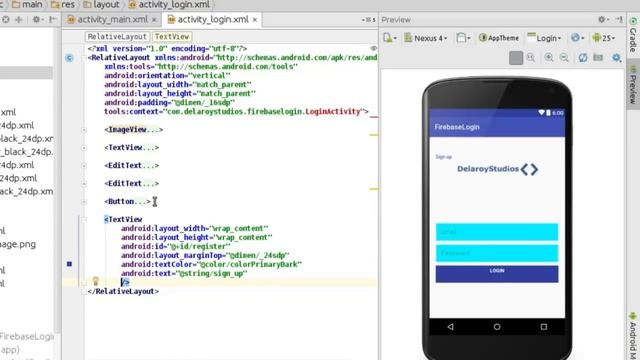Click the class-related gutter icon beside RelativeLayout
Image resolution: width=640 pixels, height=360 pixels.
click(69, 58)
